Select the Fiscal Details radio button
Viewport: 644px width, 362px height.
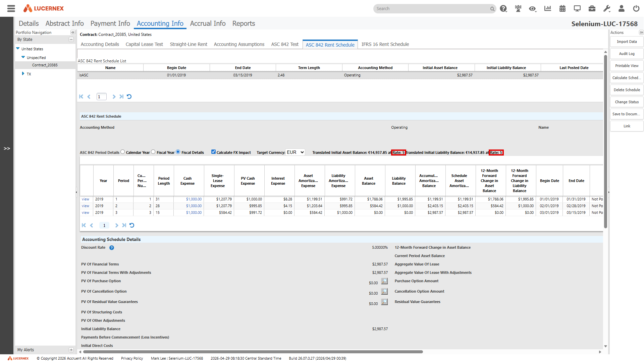click(x=178, y=152)
